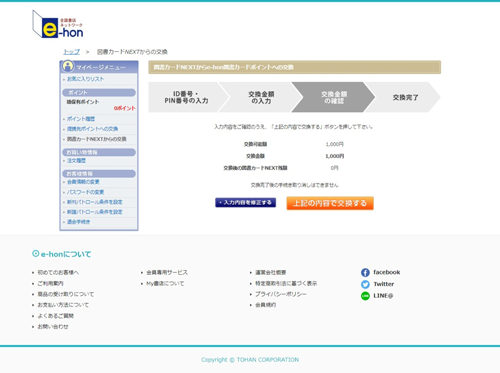Viewport: 500px width, 373px height.
Task: Open 会員情報の変更 in sidebar
Action: pyautogui.click(x=83, y=182)
